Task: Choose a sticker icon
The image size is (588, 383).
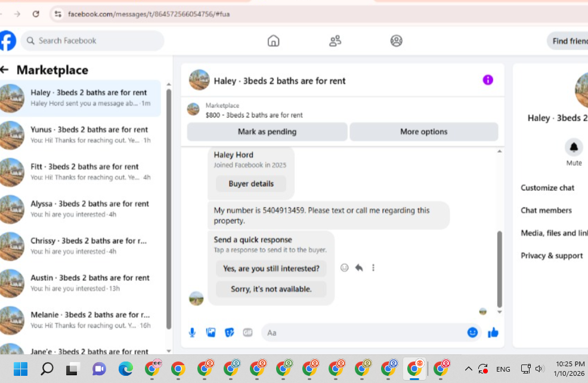Action: [229, 332]
